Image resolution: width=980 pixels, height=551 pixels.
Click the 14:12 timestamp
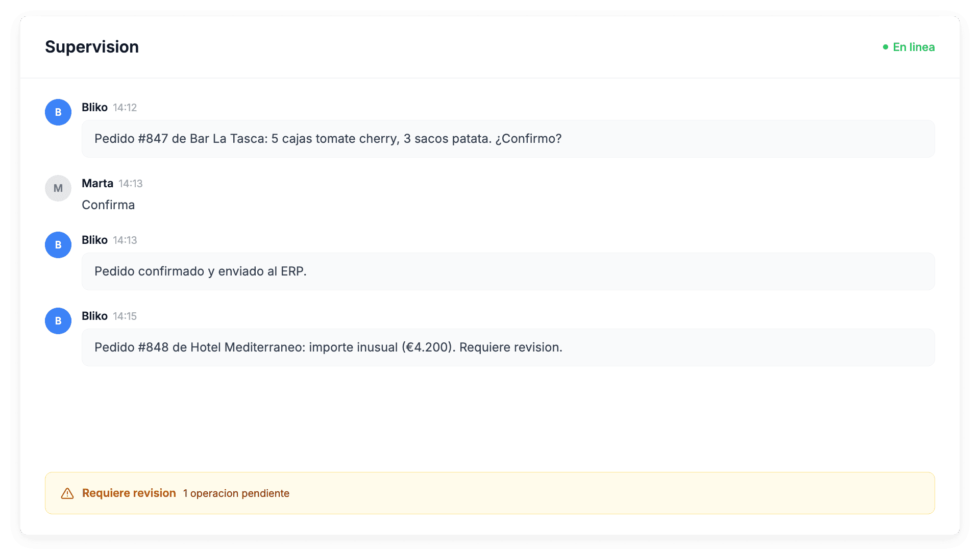[125, 108]
